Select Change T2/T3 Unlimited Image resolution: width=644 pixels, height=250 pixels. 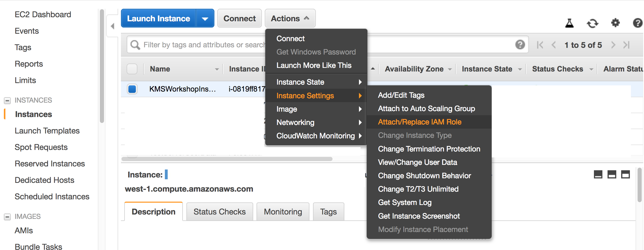(x=429, y=189)
